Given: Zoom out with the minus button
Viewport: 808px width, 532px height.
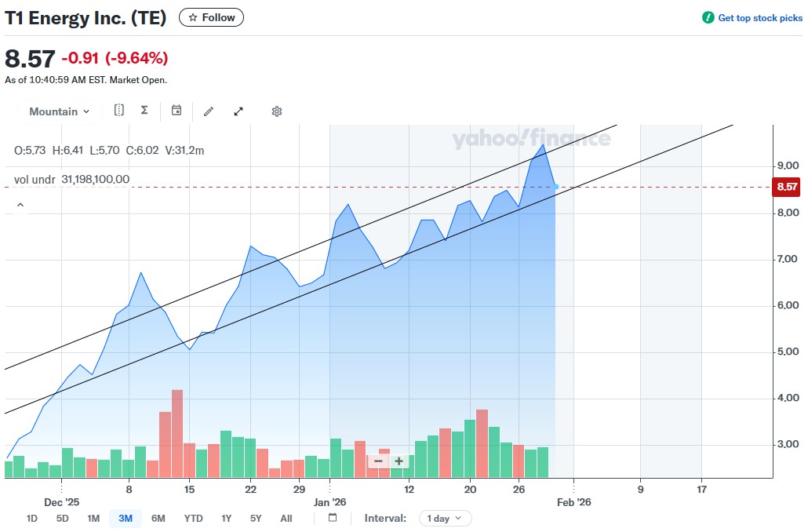Looking at the screenshot, I should [378, 461].
